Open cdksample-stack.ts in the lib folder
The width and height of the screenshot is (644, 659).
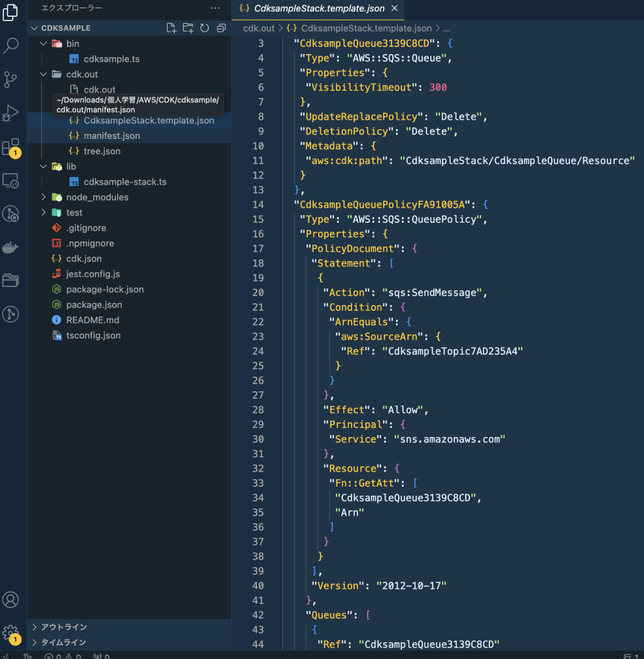click(x=125, y=181)
